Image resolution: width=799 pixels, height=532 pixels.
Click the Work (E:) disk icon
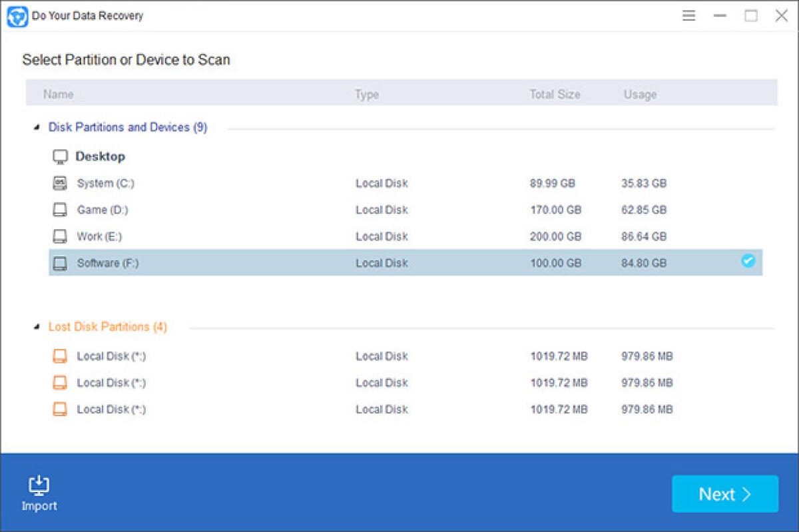[x=59, y=236]
